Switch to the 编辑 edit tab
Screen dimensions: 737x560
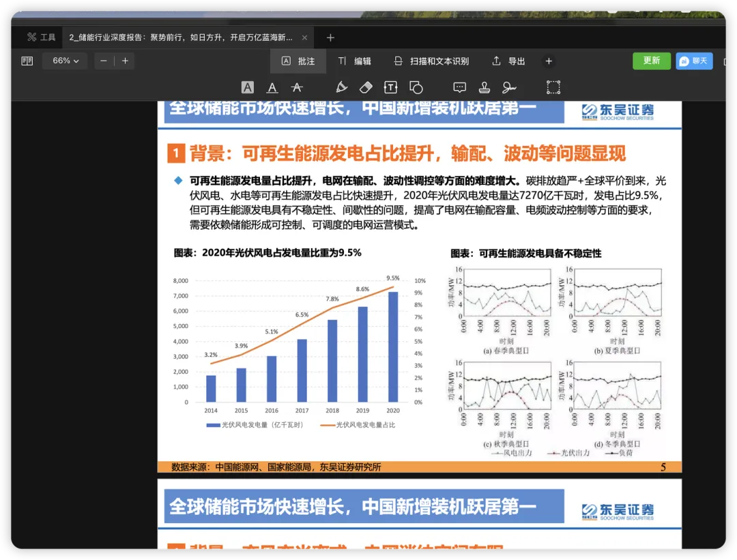coord(354,61)
